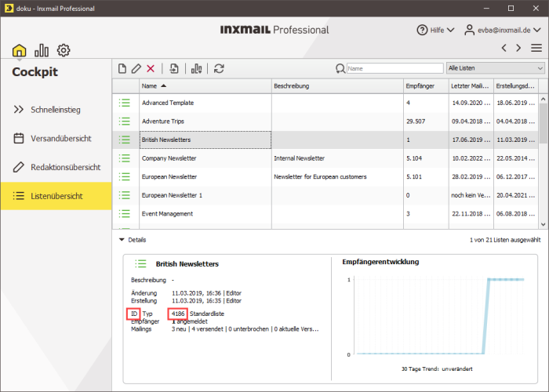
Task: Refresh the list overview
Action: (219, 69)
